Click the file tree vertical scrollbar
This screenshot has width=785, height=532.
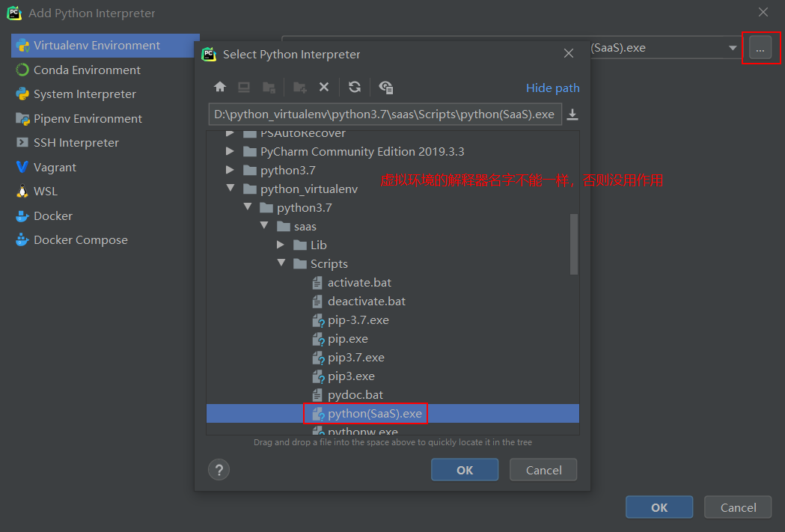point(574,244)
